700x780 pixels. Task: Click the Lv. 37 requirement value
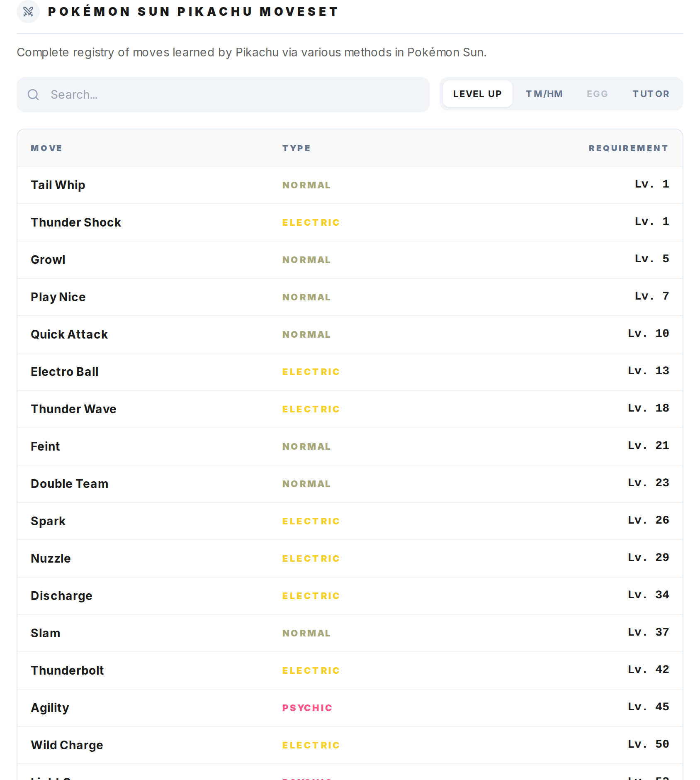[649, 632]
